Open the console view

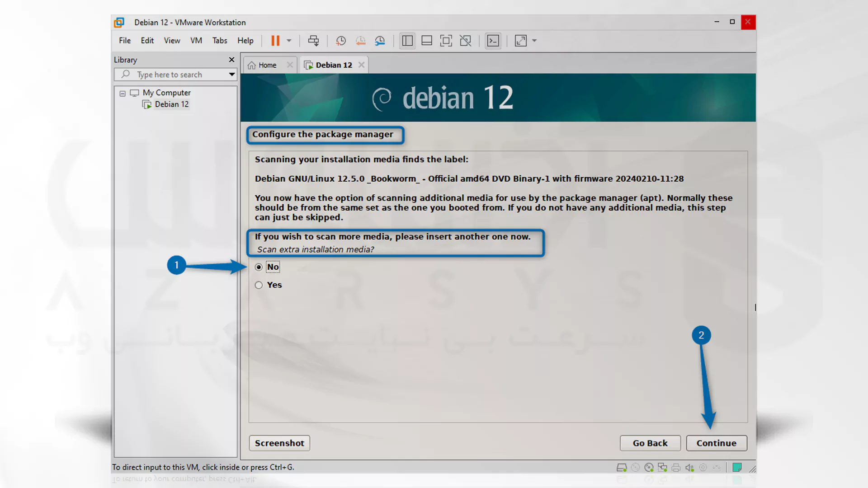point(493,41)
